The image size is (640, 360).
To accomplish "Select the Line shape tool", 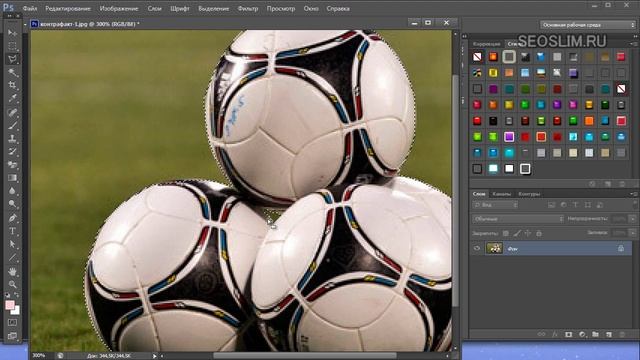I will click(12, 257).
